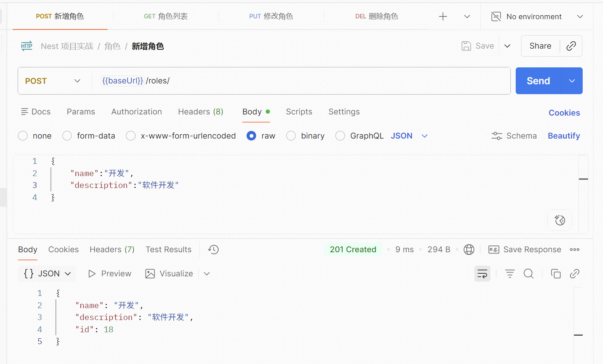Image resolution: width=603 pixels, height=364 pixels.
Task: Click the Docs list icon
Action: [25, 112]
